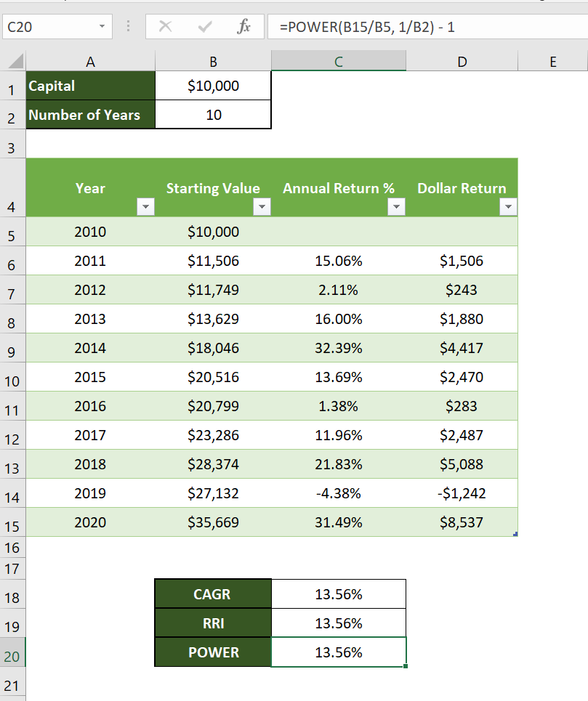Select the RRI result cell
Image resolution: width=588 pixels, height=701 pixels.
coord(339,623)
